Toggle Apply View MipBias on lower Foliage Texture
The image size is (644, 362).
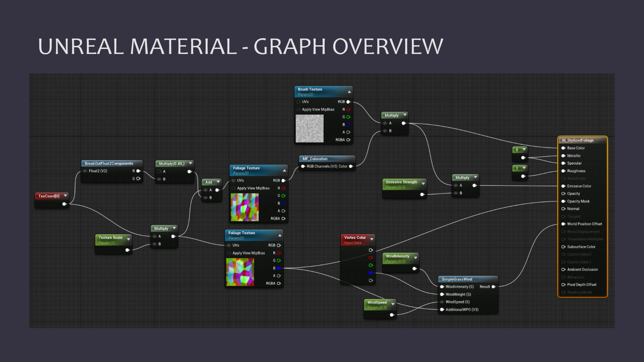[x=228, y=253]
